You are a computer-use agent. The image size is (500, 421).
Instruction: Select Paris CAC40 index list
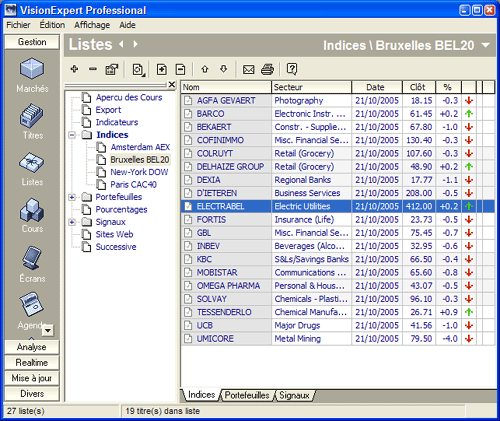point(133,185)
